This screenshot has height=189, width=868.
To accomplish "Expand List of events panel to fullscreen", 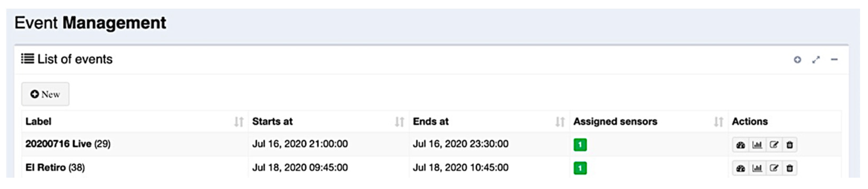I will pos(816,60).
